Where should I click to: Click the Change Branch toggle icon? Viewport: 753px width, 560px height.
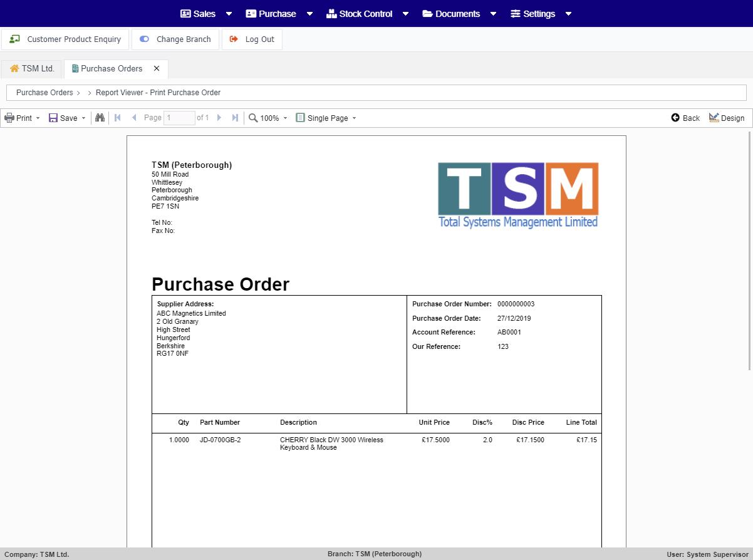[144, 39]
